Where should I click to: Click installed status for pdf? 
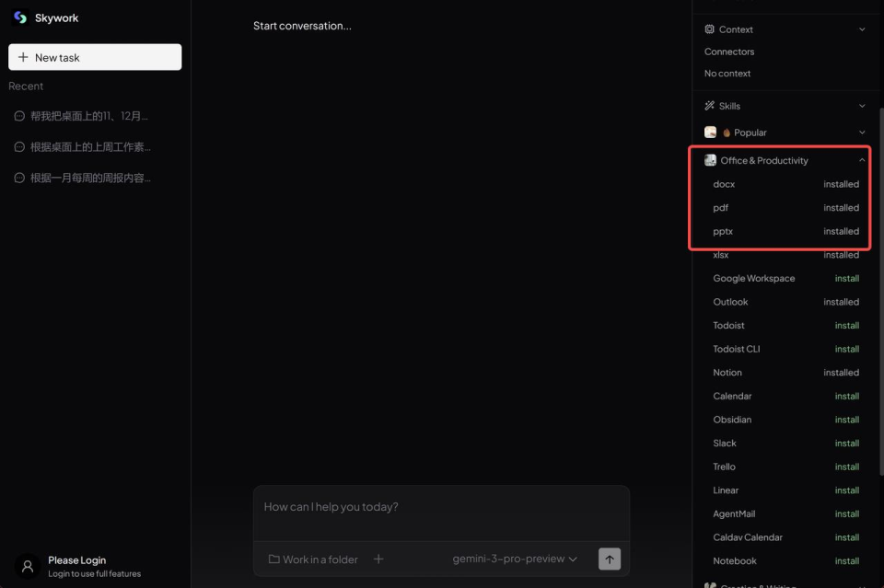(841, 208)
